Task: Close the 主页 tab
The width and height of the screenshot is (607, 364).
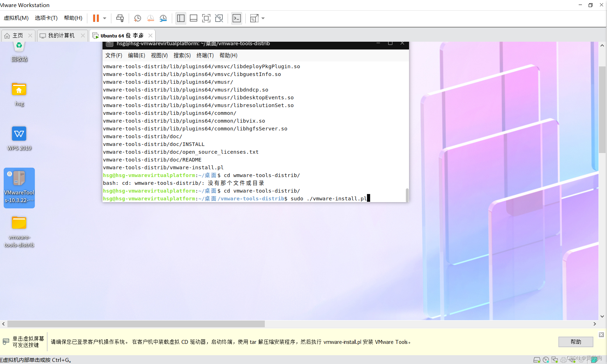Action: click(30, 35)
